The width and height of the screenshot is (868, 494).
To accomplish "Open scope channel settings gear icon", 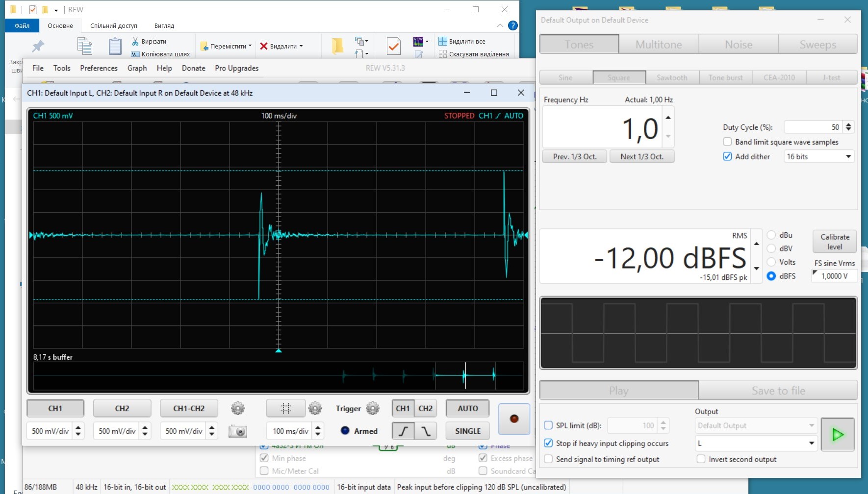I will click(x=238, y=408).
